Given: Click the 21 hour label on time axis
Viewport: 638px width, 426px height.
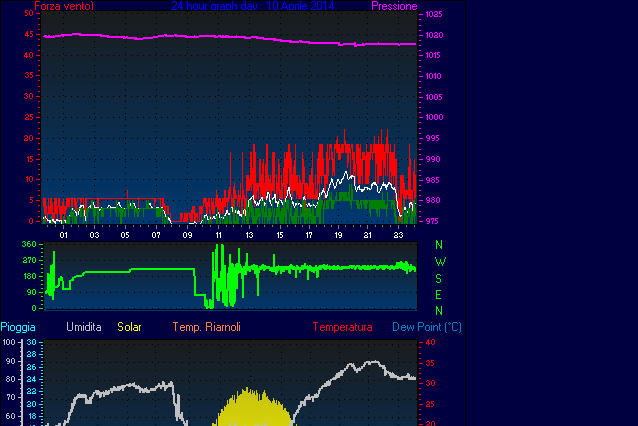Looking at the screenshot, I should point(367,235).
